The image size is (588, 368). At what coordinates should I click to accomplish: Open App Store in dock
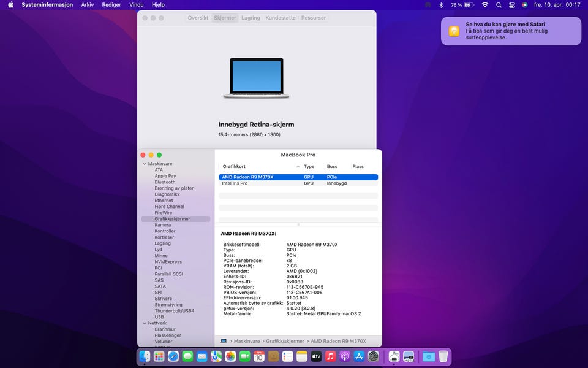(x=359, y=356)
